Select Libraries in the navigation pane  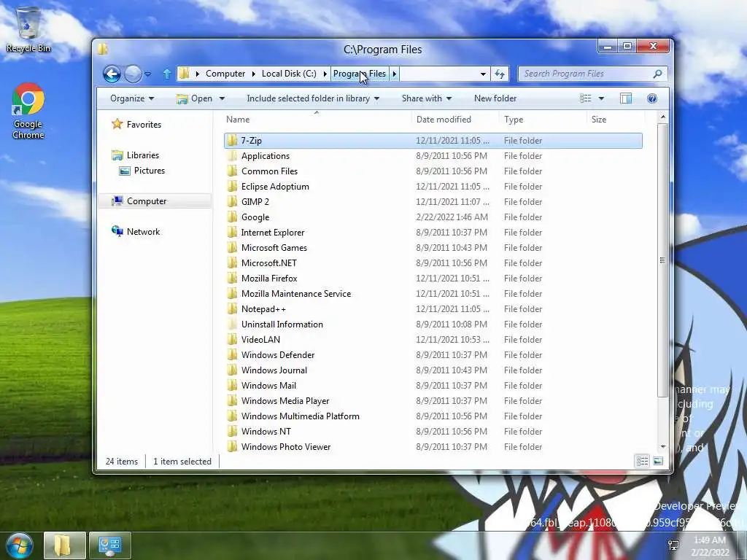[x=136, y=155]
